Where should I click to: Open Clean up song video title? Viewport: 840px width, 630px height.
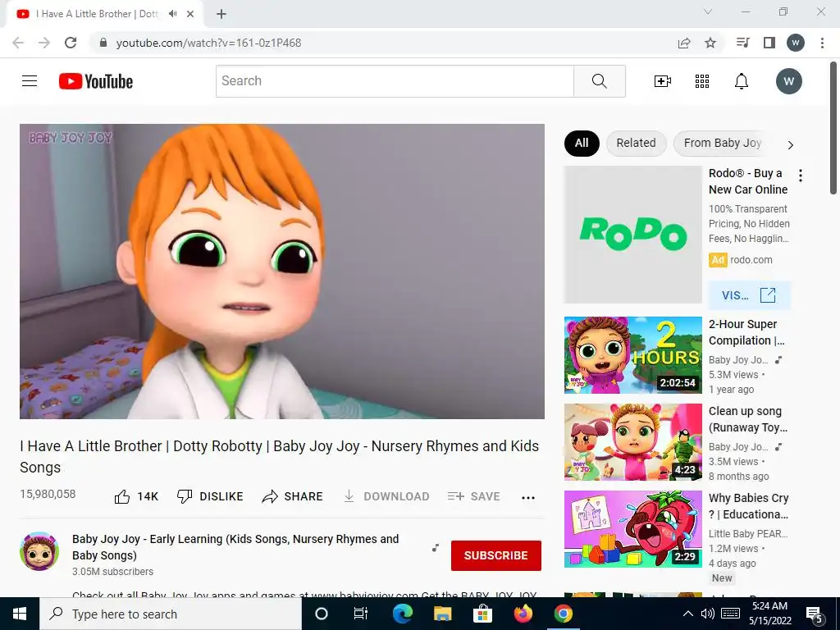coord(748,419)
